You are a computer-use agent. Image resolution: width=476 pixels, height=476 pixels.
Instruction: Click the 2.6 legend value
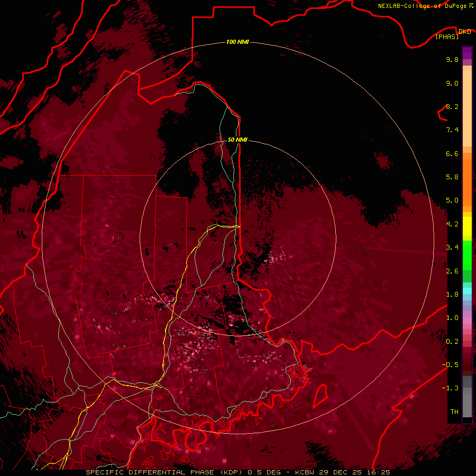click(x=452, y=271)
